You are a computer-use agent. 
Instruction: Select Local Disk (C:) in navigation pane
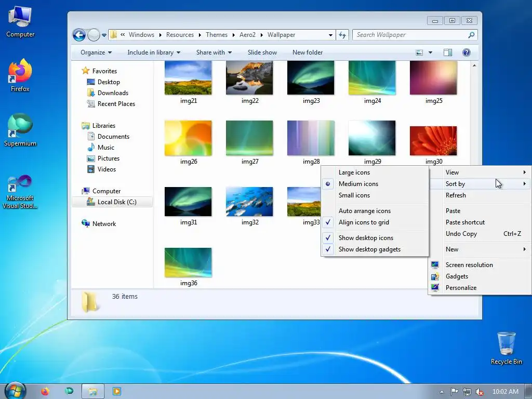pos(112,202)
